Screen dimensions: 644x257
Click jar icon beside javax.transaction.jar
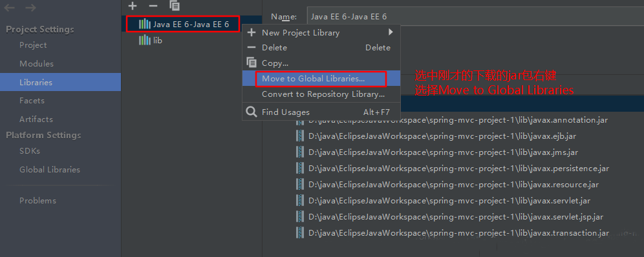coord(300,233)
